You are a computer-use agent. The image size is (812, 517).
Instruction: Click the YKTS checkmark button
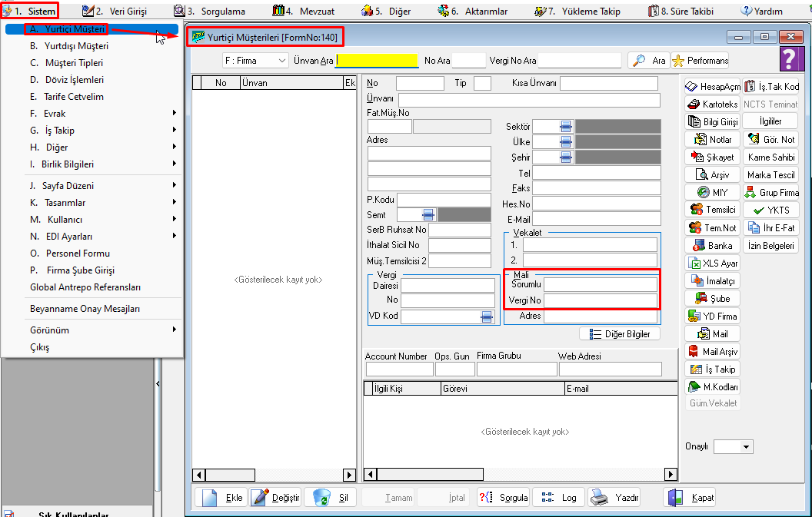point(771,210)
